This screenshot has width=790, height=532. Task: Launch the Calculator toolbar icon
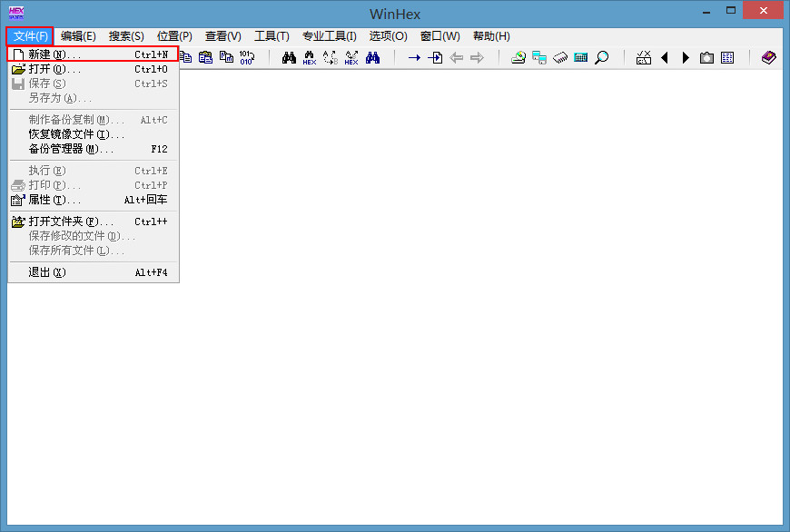581,57
